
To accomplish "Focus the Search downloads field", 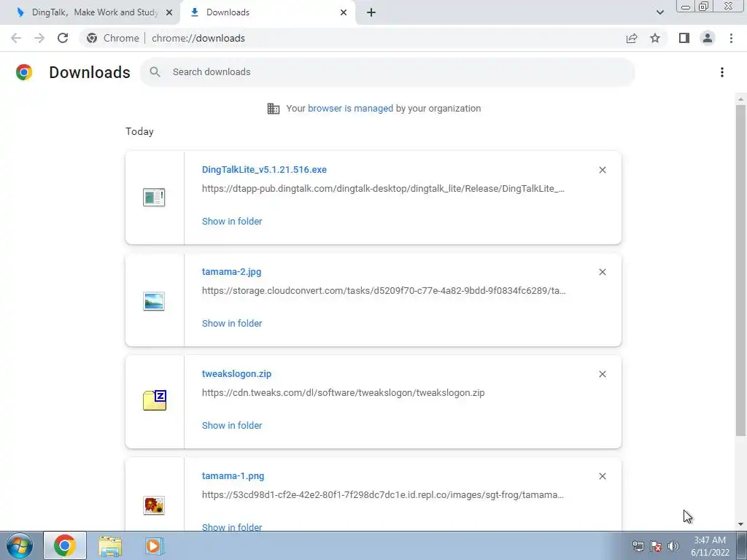I will coord(387,72).
